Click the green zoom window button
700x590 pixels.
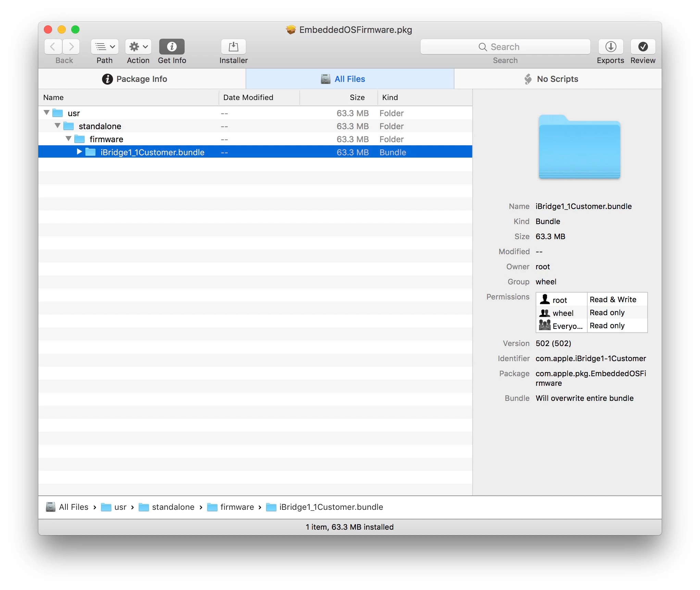(75, 29)
